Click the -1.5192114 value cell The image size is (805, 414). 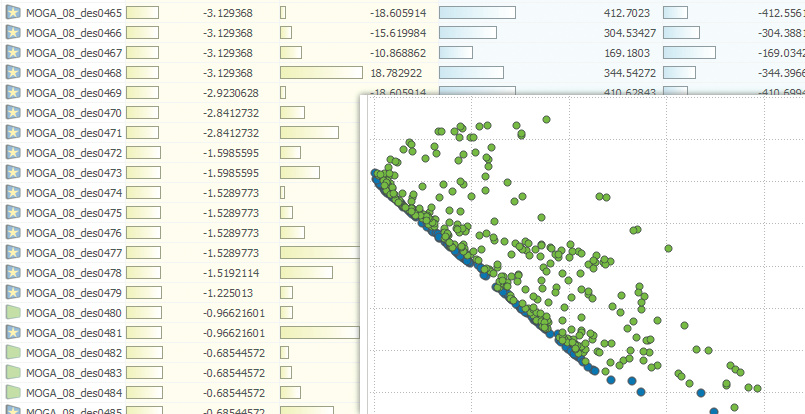[231, 272]
